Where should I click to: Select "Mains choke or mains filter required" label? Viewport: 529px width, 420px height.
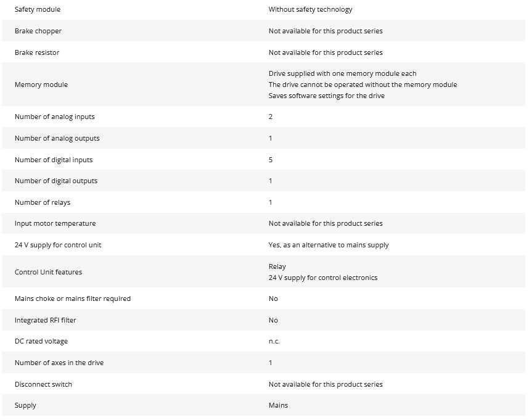click(x=73, y=299)
